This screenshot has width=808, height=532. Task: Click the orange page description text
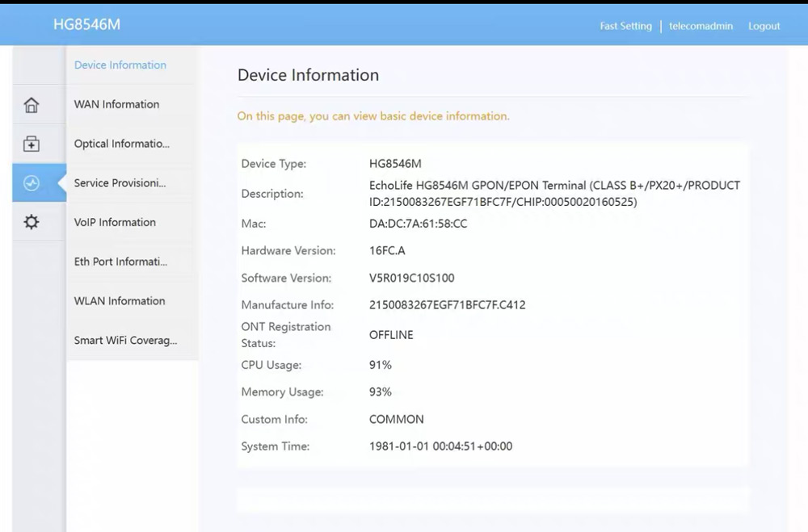[373, 116]
